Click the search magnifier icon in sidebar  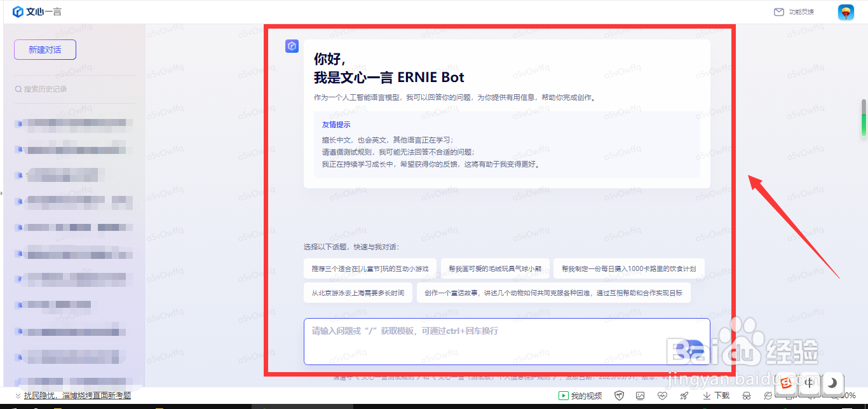click(18, 89)
